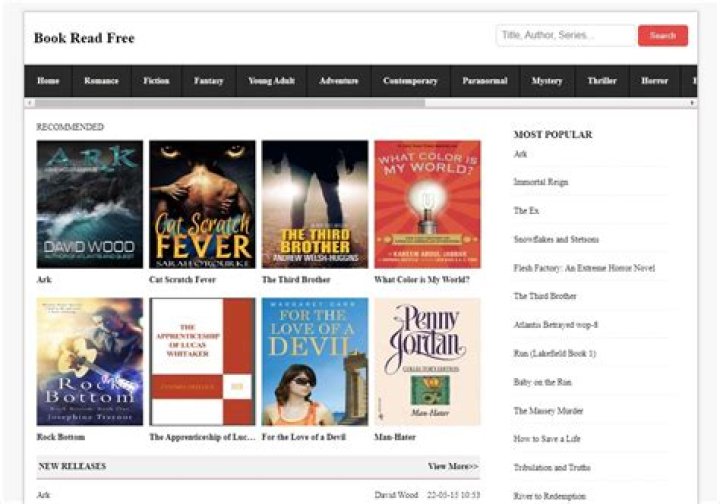The width and height of the screenshot is (720, 504).
Task: Open the Horror genre menu
Action: [654, 81]
